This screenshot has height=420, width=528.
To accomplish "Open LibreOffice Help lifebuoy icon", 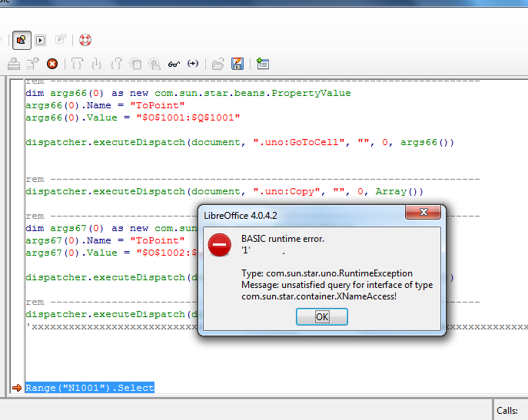I will coord(85,39).
